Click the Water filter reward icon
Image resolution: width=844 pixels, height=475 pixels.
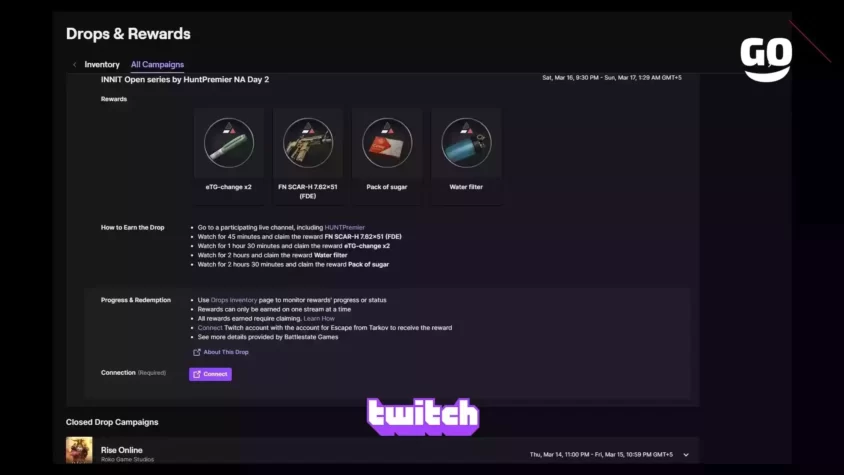466,143
